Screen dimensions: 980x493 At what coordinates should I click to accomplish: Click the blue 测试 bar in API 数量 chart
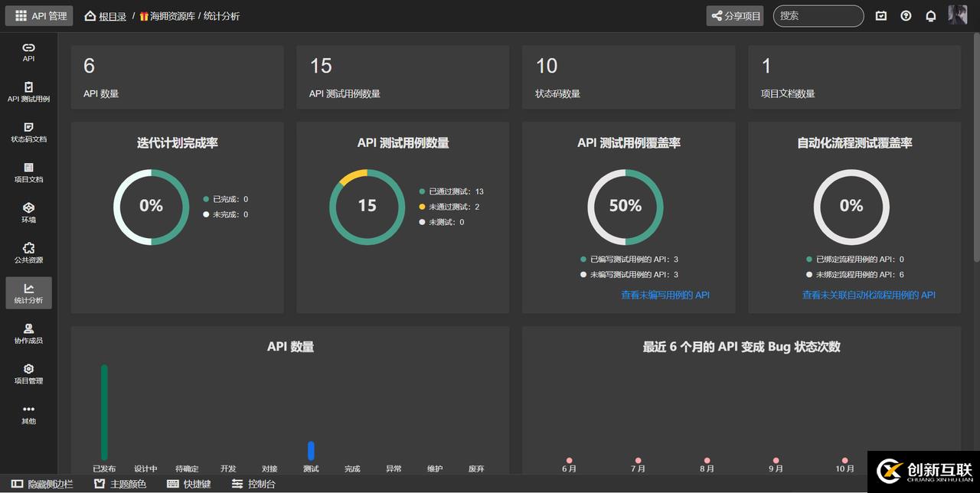click(311, 451)
